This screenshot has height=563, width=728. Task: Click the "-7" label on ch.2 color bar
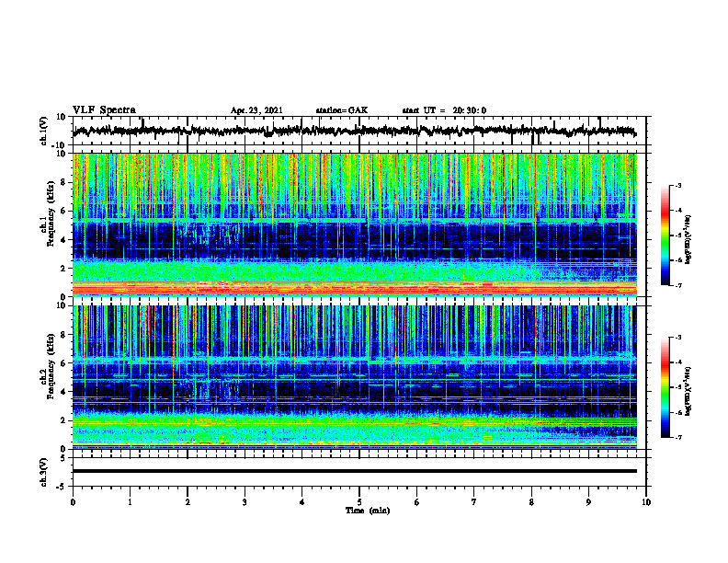click(x=678, y=437)
